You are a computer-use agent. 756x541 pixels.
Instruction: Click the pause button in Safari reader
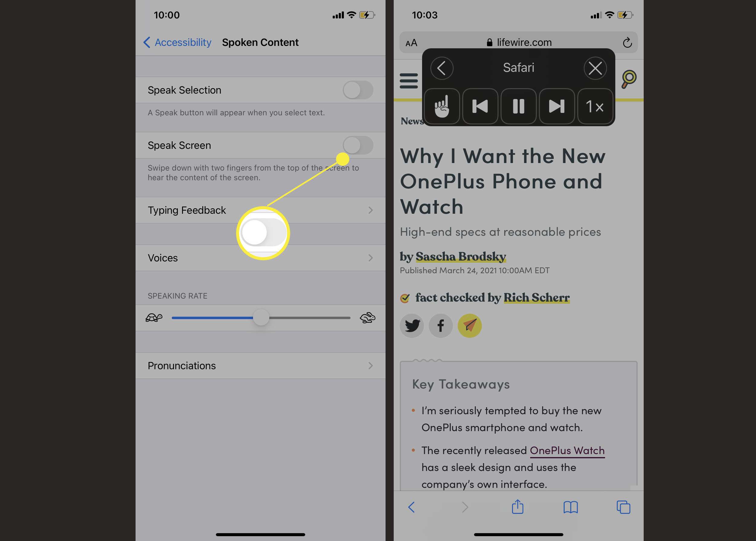[x=518, y=106]
